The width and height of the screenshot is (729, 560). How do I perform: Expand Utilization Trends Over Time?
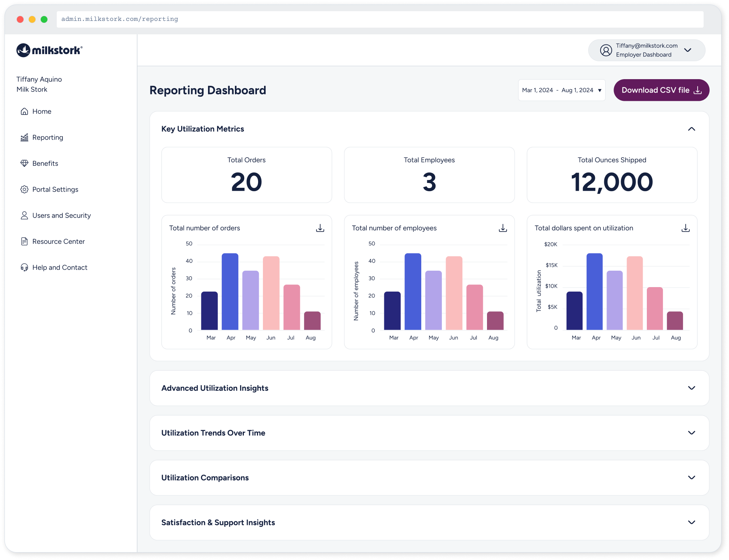coord(691,433)
